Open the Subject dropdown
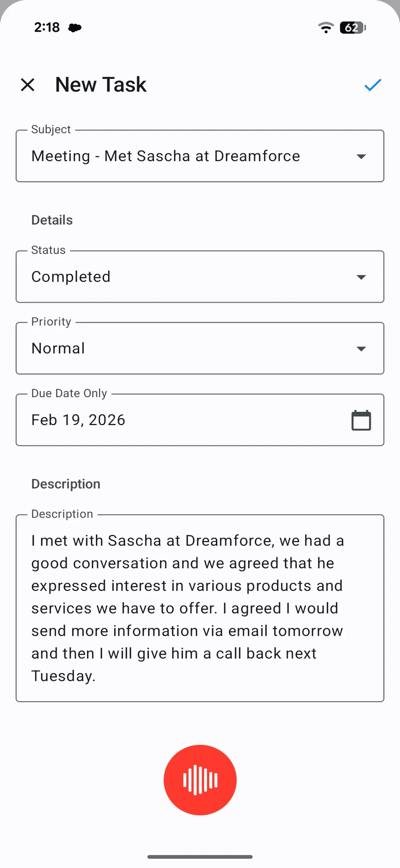 point(361,156)
